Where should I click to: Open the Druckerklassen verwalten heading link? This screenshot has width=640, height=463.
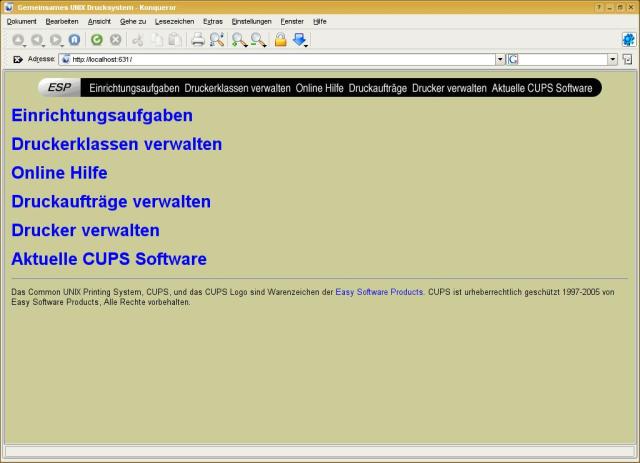pyautogui.click(x=117, y=144)
